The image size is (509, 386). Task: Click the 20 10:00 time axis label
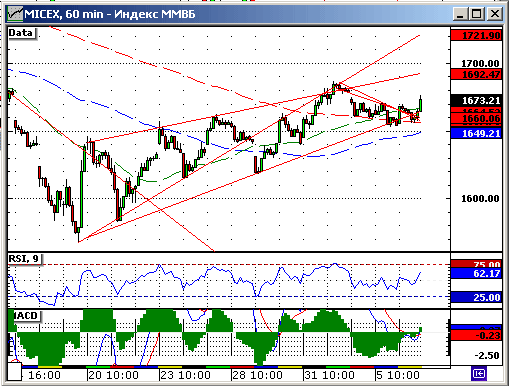coord(113,375)
